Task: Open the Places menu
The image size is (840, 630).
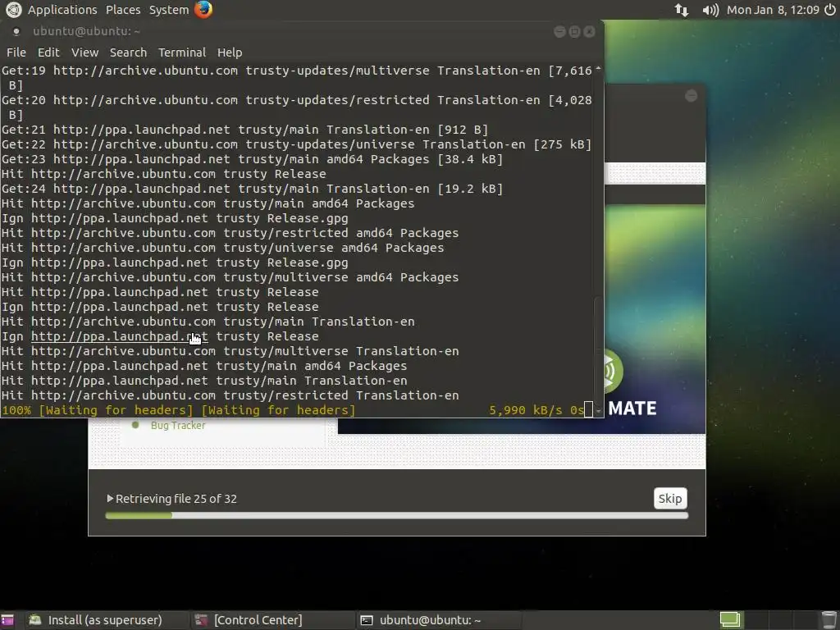Action: pyautogui.click(x=123, y=10)
